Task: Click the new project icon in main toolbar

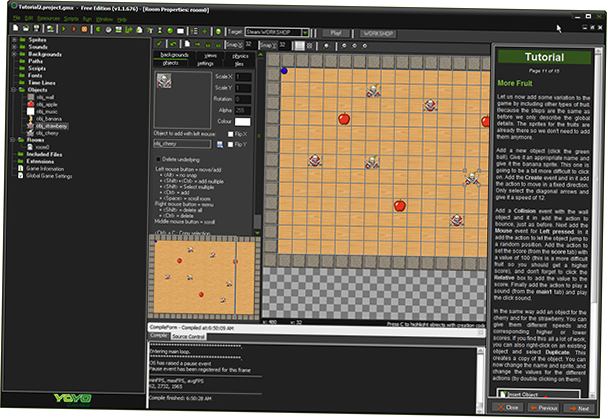Action: click(16, 28)
